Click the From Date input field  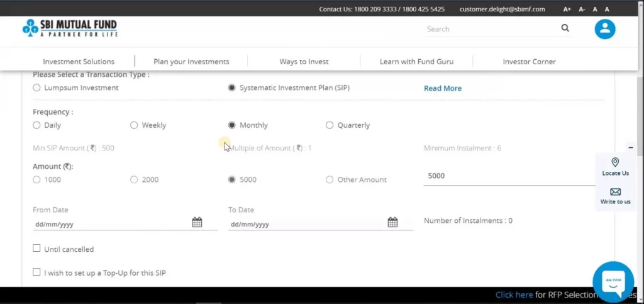click(112, 224)
